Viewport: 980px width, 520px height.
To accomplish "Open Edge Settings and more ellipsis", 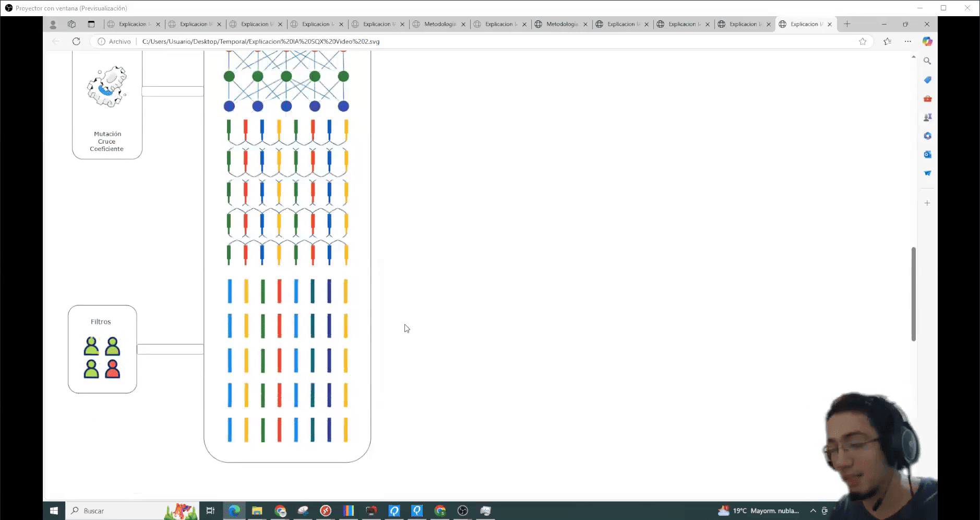I will point(908,41).
